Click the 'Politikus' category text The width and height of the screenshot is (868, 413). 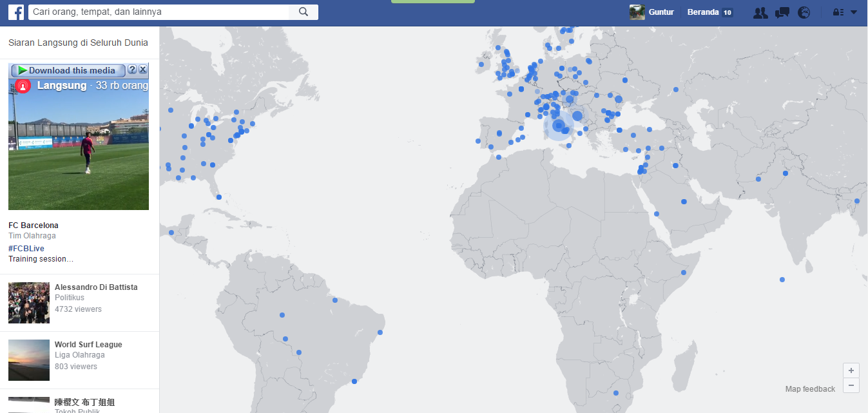point(70,298)
